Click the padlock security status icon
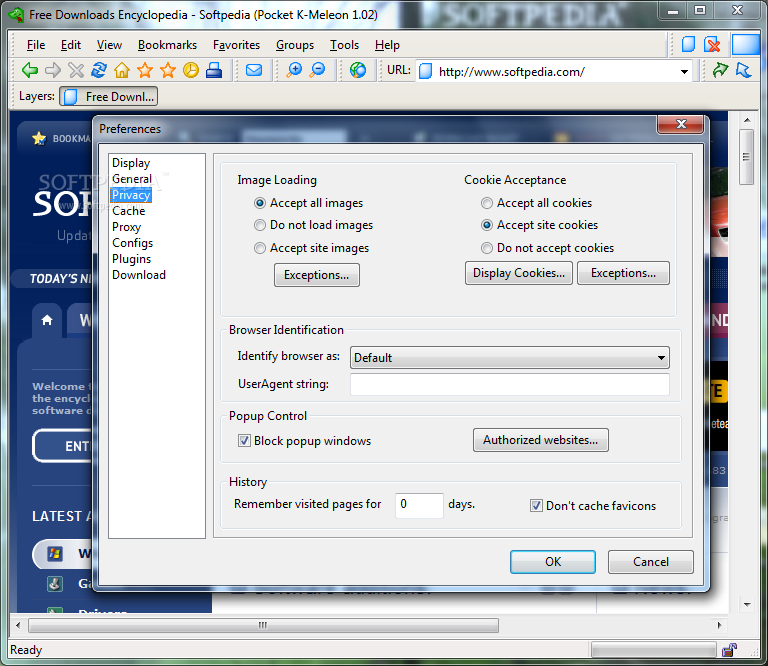The image size is (768, 666). tap(729, 650)
